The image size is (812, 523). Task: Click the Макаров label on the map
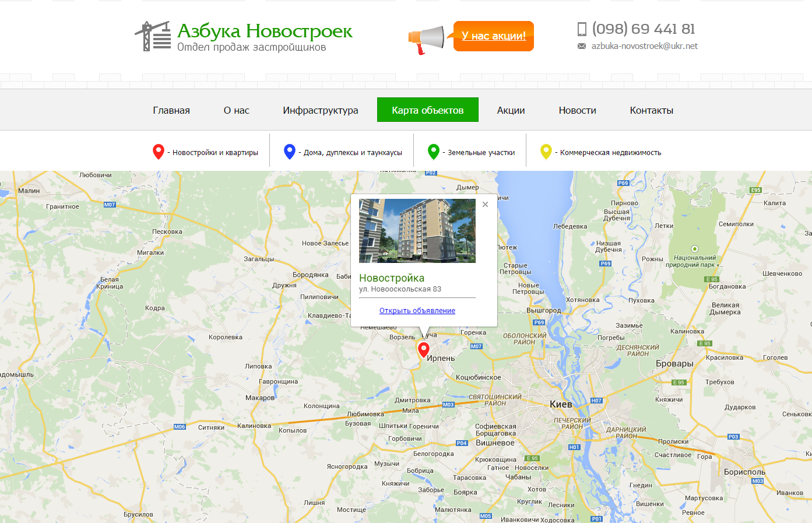point(260,398)
